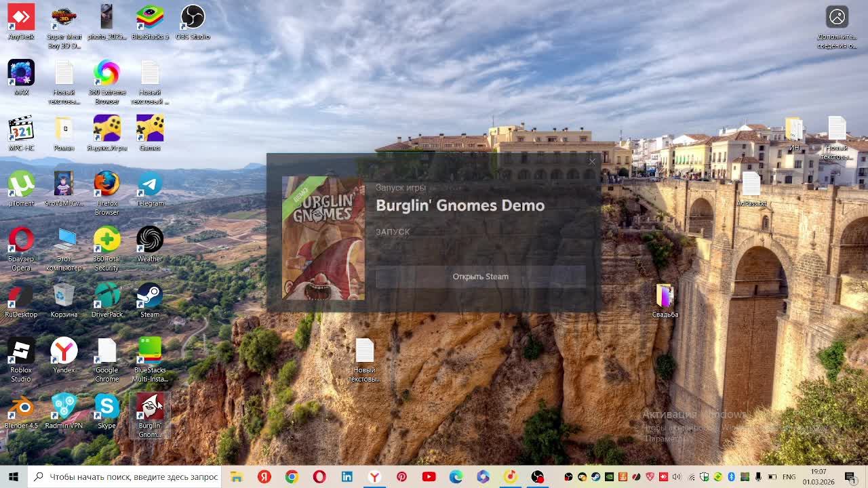Select the MPC-HC player desktop icon
Image resolution: width=868 pixels, height=488 pixels.
21,134
